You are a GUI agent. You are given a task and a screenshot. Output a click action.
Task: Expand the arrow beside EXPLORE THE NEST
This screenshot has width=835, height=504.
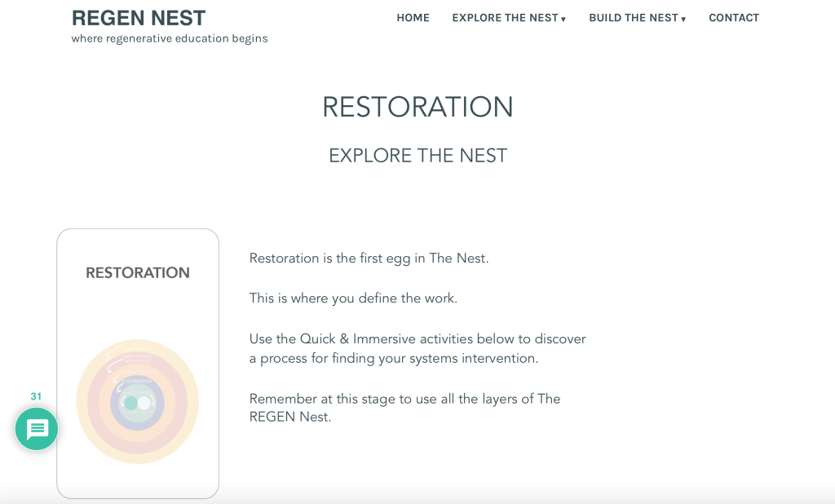563,19
